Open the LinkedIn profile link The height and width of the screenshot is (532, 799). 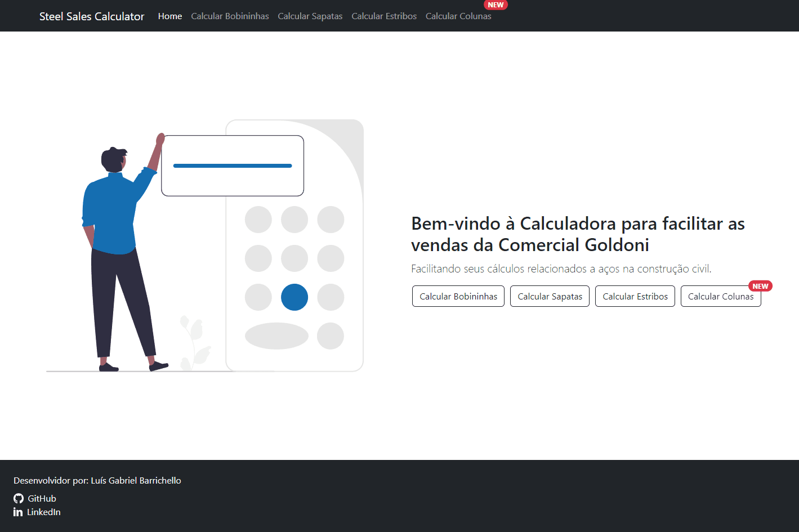(x=44, y=512)
